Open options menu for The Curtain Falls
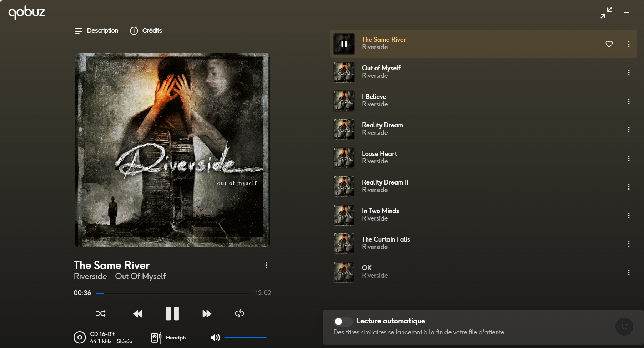644x348 pixels. coord(629,244)
